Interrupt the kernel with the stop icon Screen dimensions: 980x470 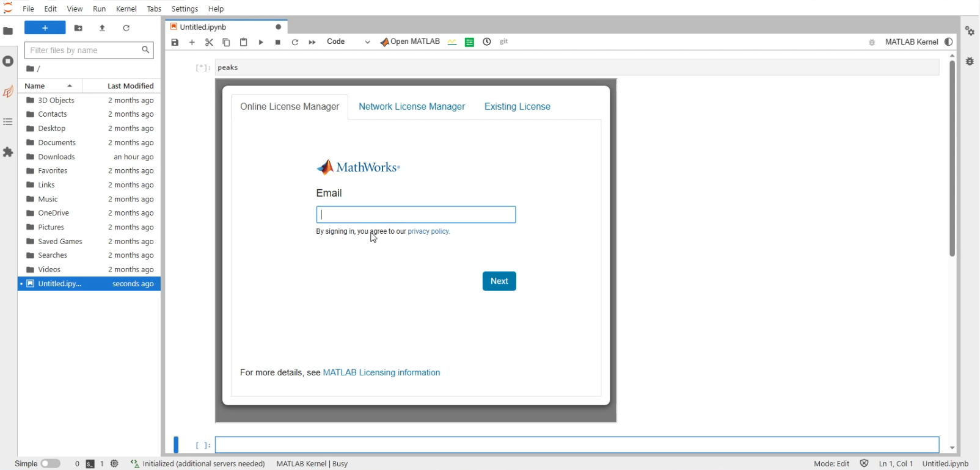tap(278, 42)
